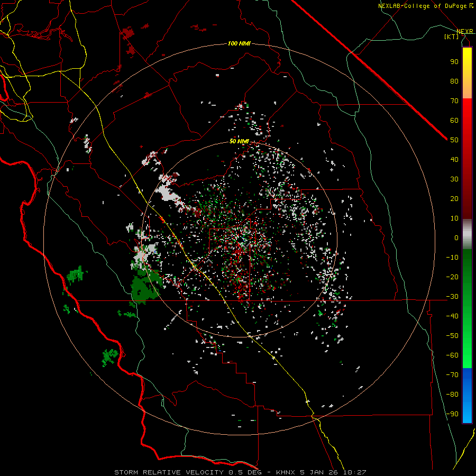Click the NEXLAB-College of DuPage credit text
Viewport: 476px width, 476px height.
[425, 6]
